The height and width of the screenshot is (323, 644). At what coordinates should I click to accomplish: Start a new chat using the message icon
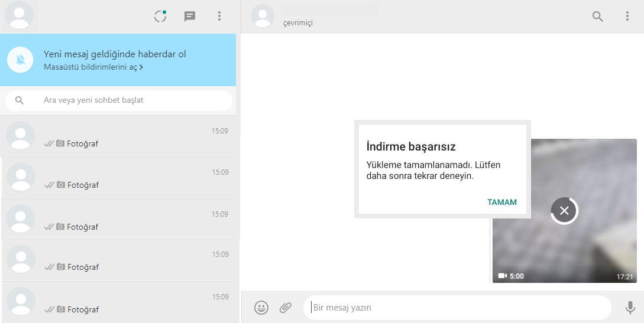pos(190,17)
